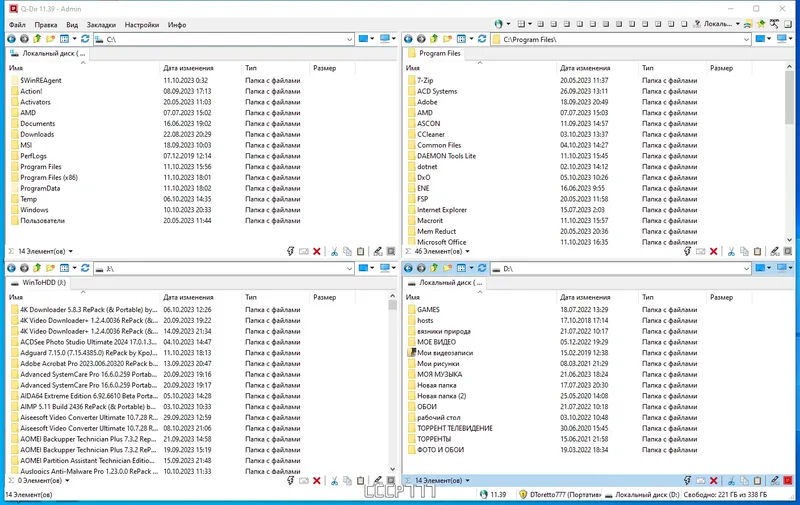Click scissors cut icon in the D:\ pane
This screenshot has height=505, width=800.
pos(731,481)
